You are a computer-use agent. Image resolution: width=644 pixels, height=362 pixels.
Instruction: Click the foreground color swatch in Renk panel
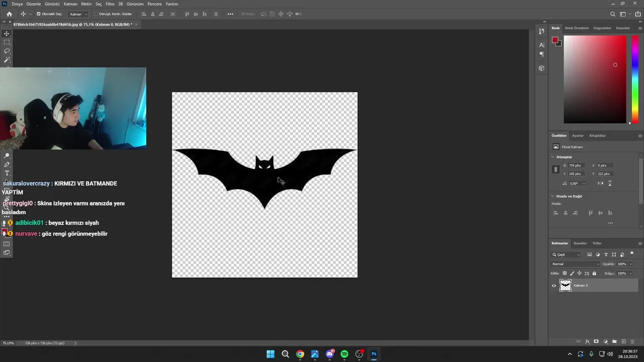click(x=555, y=40)
